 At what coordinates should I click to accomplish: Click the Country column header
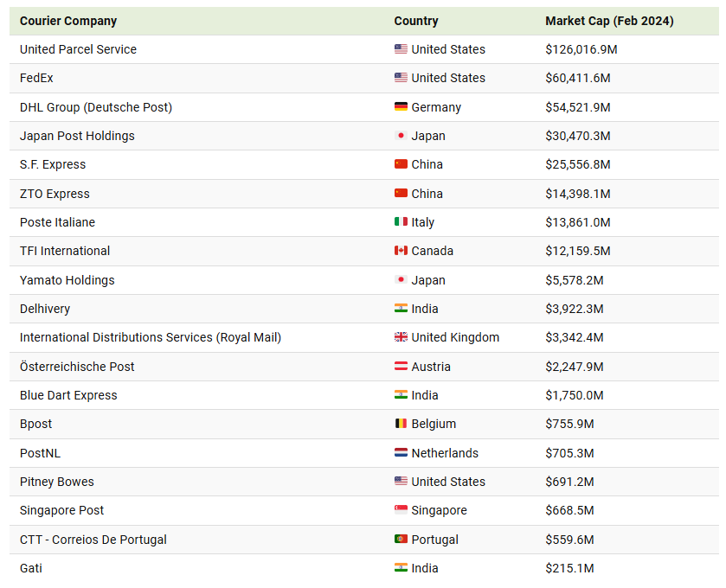[416, 21]
